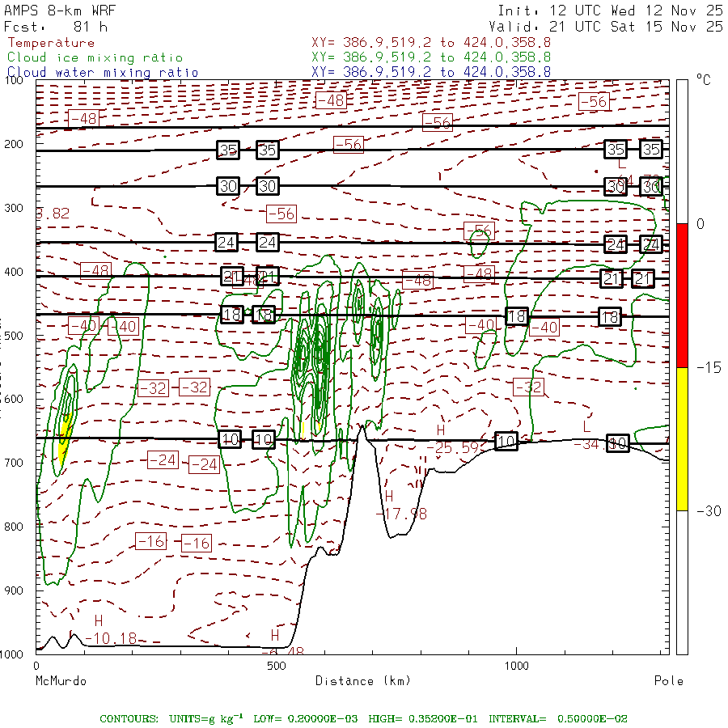The width and height of the screenshot is (728, 728).
Task: Click the '0' colorbar tick label
Action: click(700, 224)
